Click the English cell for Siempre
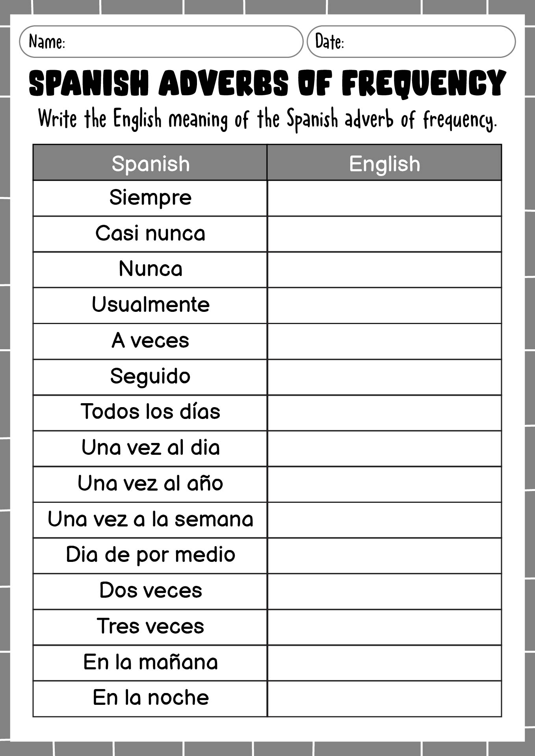 [384, 198]
